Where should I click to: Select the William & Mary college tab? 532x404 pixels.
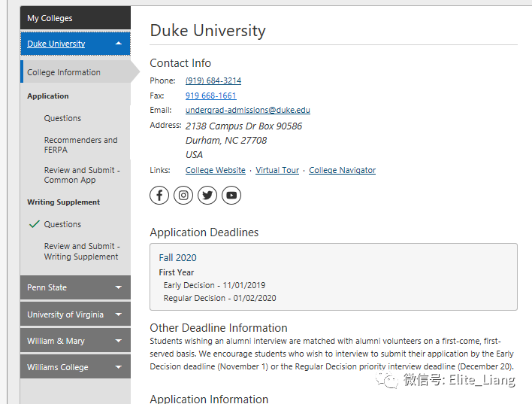tap(75, 341)
